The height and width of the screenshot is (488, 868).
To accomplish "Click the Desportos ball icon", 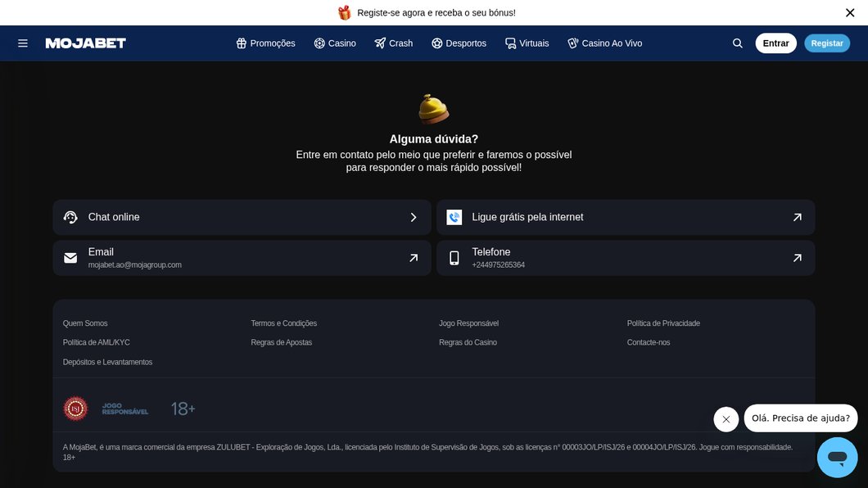I will tap(436, 43).
